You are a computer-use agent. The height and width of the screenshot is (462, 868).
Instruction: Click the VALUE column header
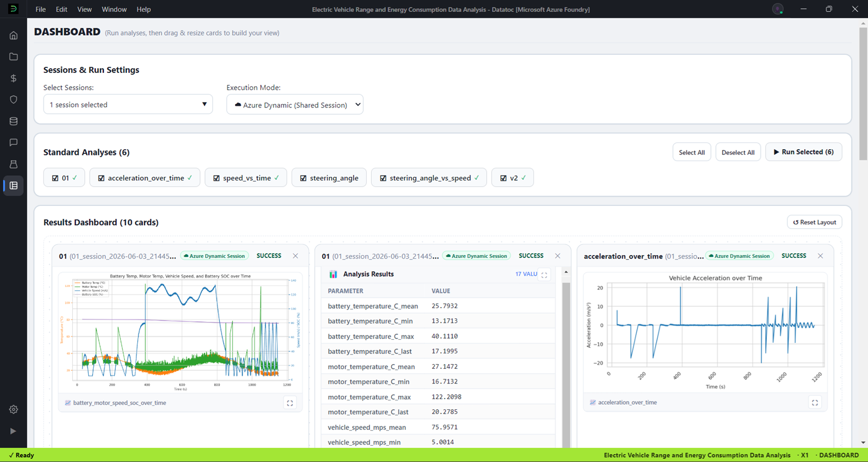pyautogui.click(x=441, y=291)
